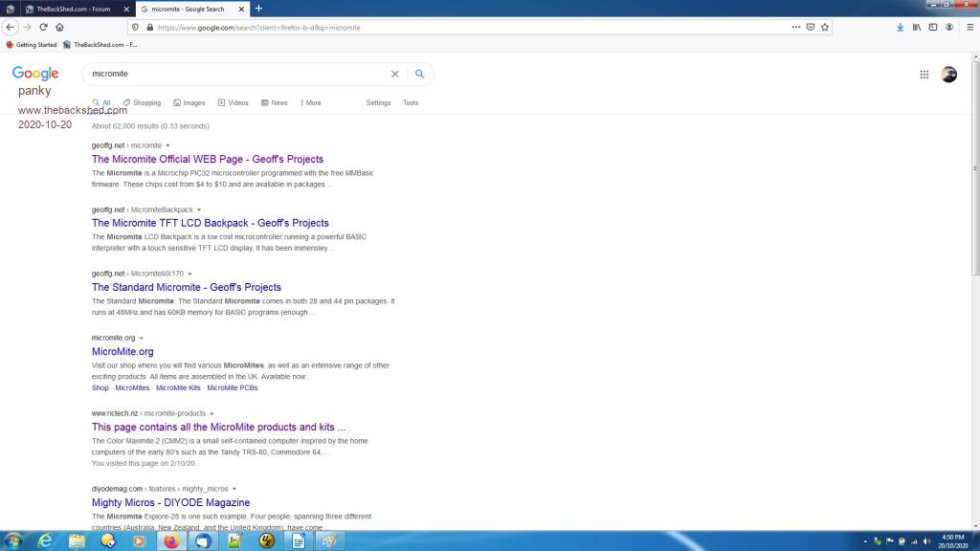Expand dropdown arrow next to geoffg.net › micromite
980x551 pixels.
pos(168,145)
